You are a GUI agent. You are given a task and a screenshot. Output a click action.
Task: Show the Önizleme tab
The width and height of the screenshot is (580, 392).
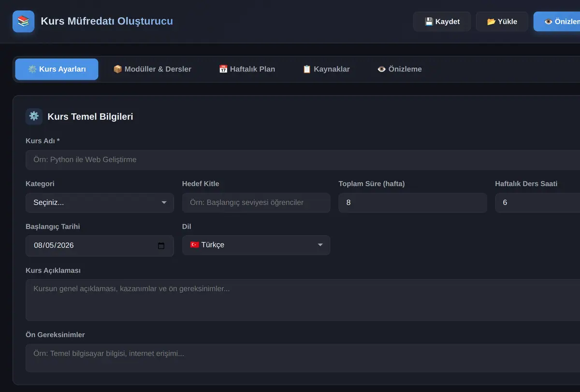click(400, 69)
